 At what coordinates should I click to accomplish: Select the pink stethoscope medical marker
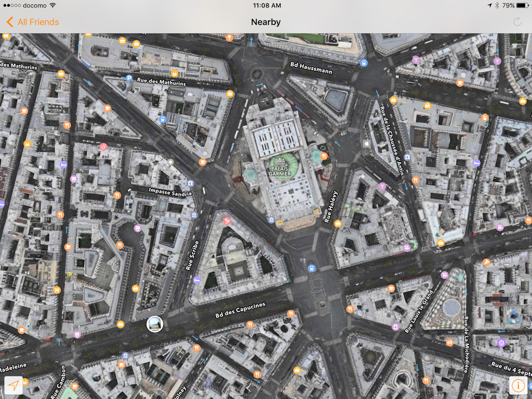[103, 147]
